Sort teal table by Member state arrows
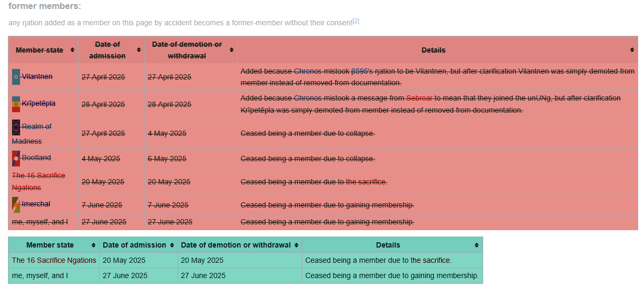The height and width of the screenshot is (296, 644). [93, 245]
